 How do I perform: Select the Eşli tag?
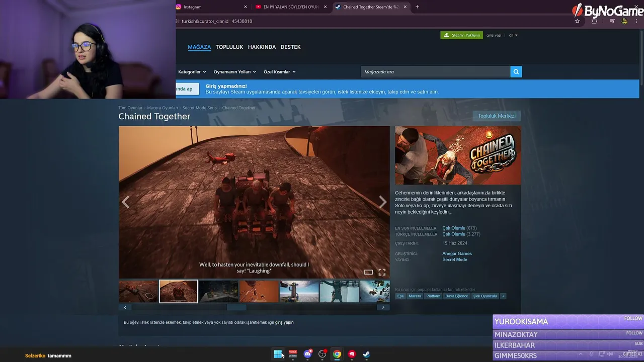400,296
